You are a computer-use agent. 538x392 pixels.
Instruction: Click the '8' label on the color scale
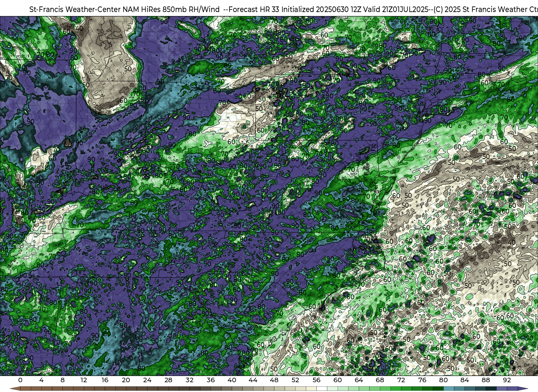pos(62,380)
